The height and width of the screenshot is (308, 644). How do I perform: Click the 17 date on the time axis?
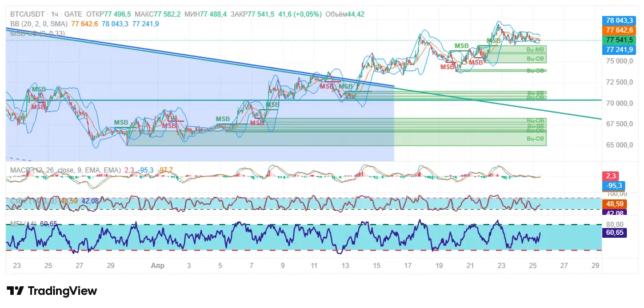(408, 265)
